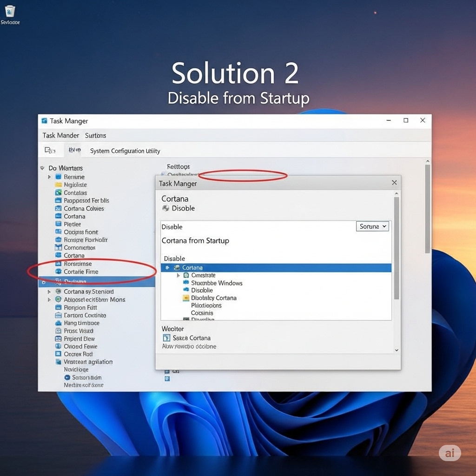Screen dimensions: 476x476
Task: Click the Eartord Coxtinite icon
Action: (x=58, y=315)
